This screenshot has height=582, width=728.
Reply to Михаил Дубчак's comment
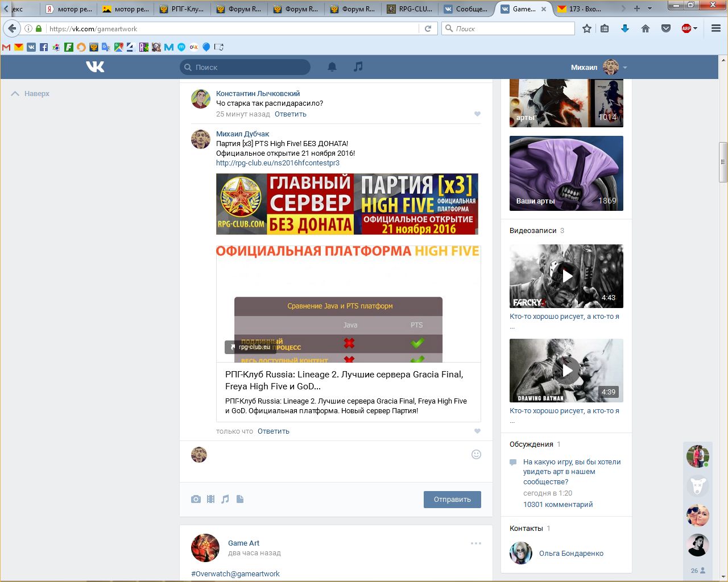274,431
